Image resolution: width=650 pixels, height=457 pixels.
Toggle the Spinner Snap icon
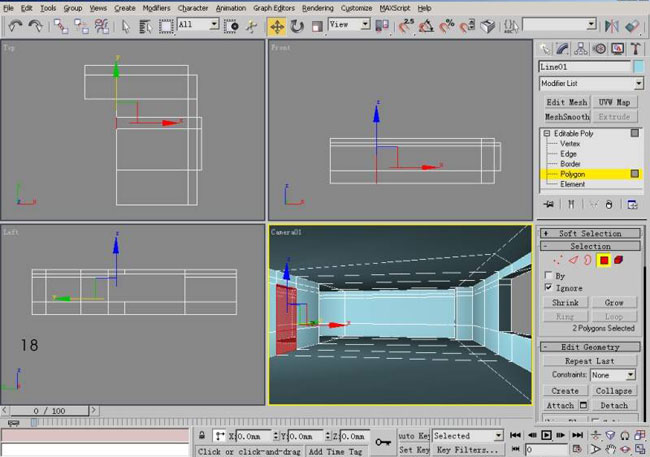coord(467,26)
